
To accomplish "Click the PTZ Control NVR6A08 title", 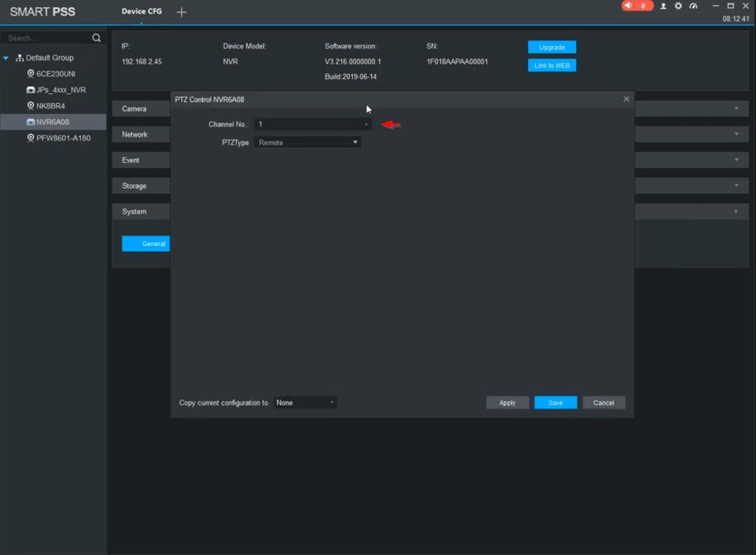I will pyautogui.click(x=210, y=99).
